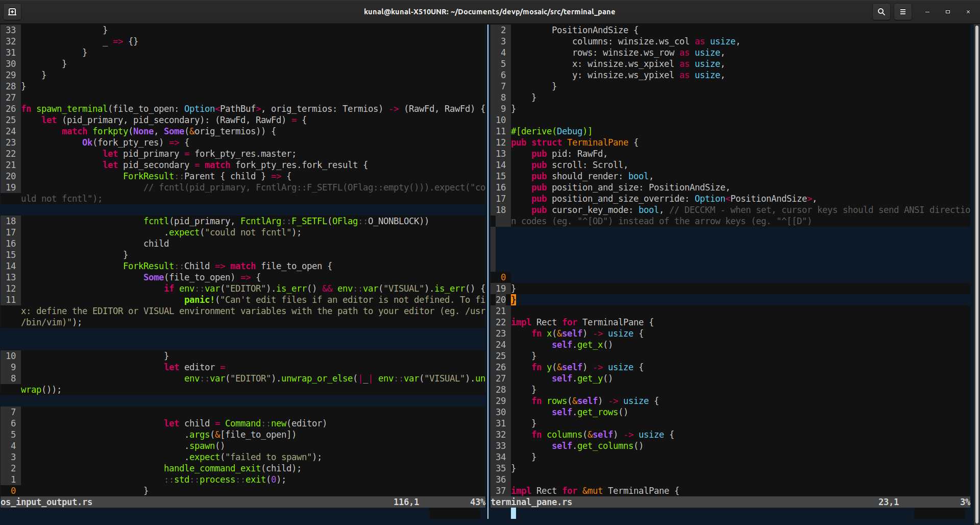This screenshot has height=525, width=980.
Task: Click 'match forkpty(None' line
Action: pyautogui.click(x=169, y=131)
